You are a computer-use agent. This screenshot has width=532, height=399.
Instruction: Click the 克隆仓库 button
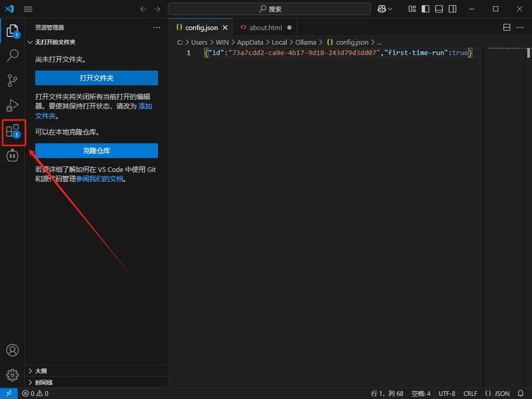click(97, 151)
